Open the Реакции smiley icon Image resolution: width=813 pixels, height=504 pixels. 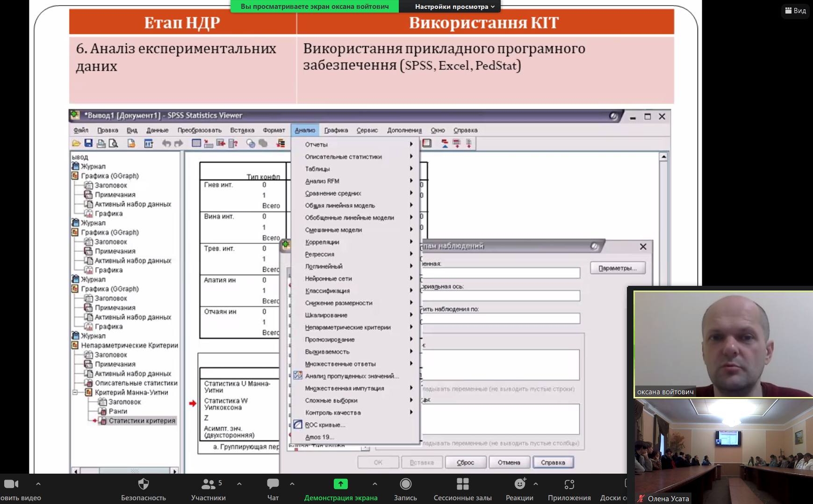click(x=520, y=484)
